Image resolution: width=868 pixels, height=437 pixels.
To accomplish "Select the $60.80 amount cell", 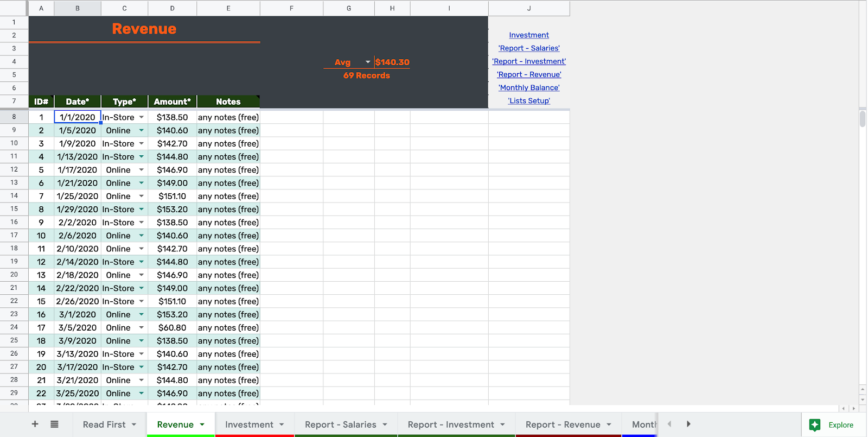I will click(173, 328).
